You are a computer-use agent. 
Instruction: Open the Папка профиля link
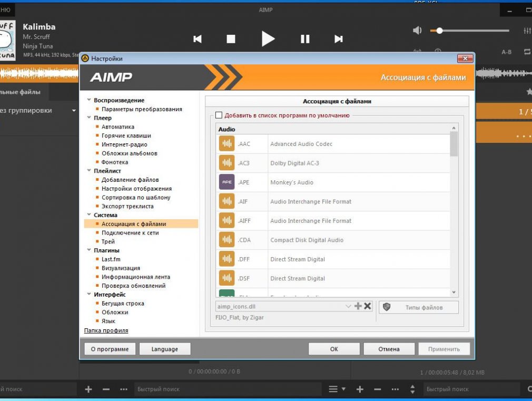tap(106, 330)
